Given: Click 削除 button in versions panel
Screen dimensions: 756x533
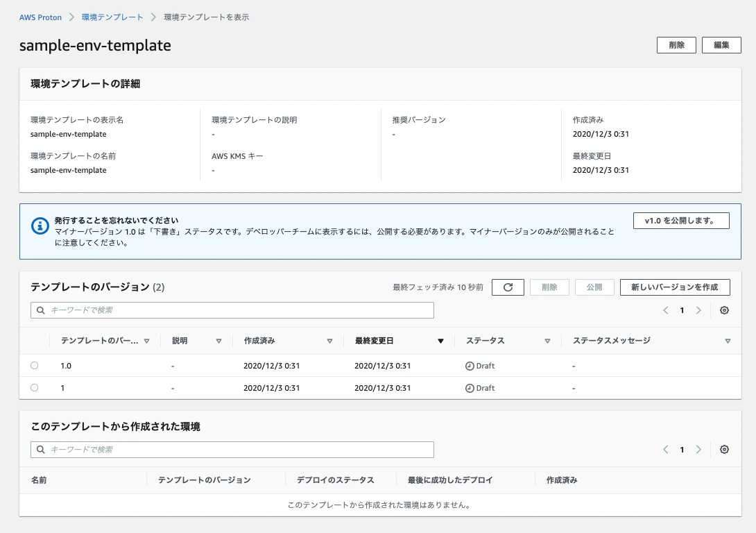Looking at the screenshot, I should 549,287.
